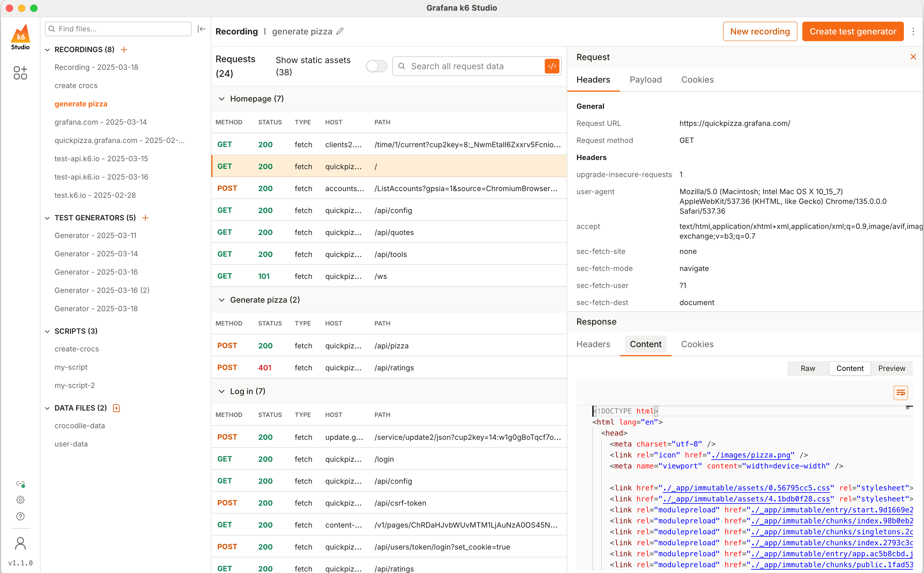Open the response Cookies tab

point(697,344)
